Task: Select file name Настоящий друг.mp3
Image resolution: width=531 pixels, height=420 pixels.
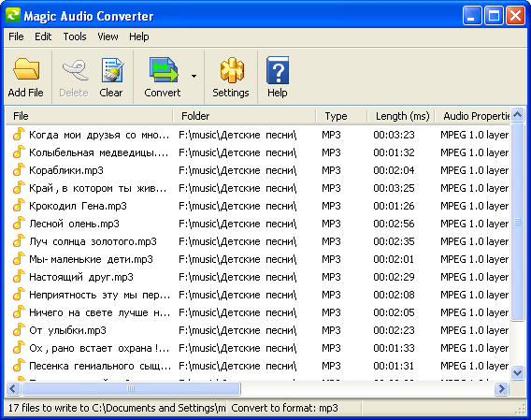Action: 81,277
